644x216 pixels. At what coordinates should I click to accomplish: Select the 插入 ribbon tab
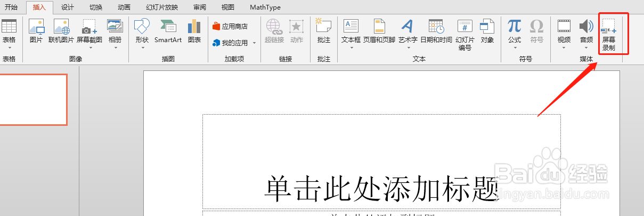click(x=39, y=7)
